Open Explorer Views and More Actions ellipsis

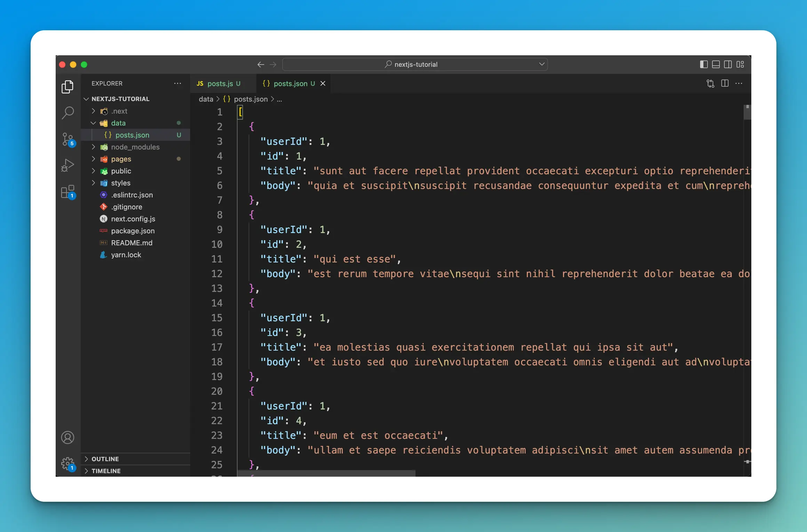177,83
